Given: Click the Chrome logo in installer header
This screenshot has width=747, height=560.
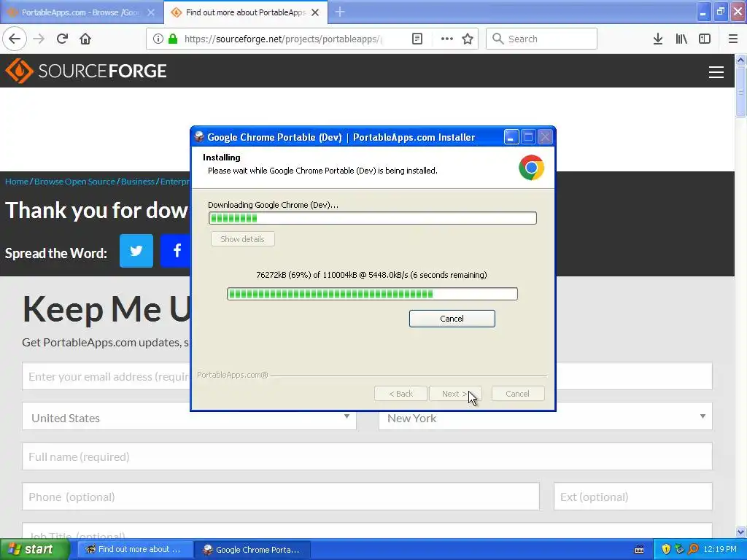Looking at the screenshot, I should tap(531, 168).
